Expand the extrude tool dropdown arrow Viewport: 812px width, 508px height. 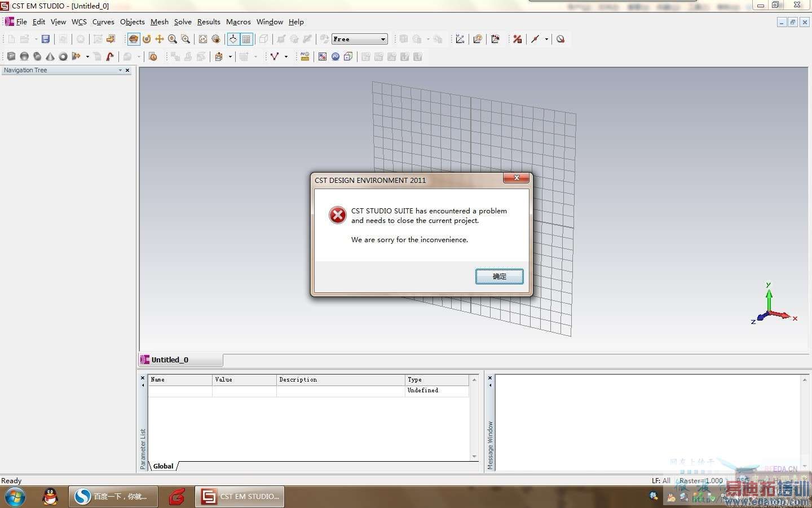point(87,56)
